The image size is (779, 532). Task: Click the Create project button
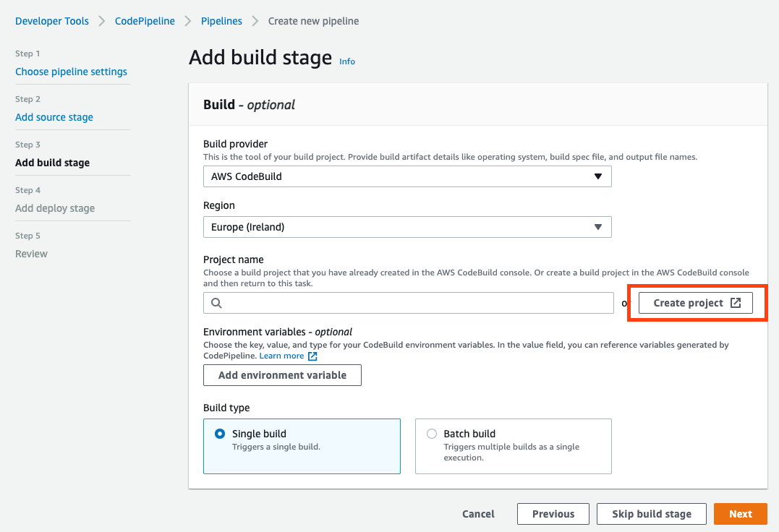pyautogui.click(x=696, y=303)
